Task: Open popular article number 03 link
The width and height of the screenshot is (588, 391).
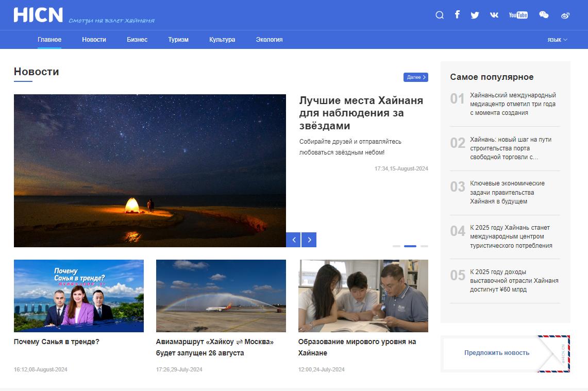Action: 507,193
